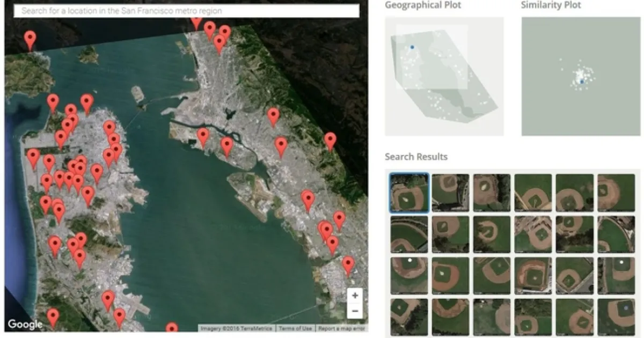Screen dimensions: 644x338
Task: Select the pin on Alameda island
Action: 227,146
